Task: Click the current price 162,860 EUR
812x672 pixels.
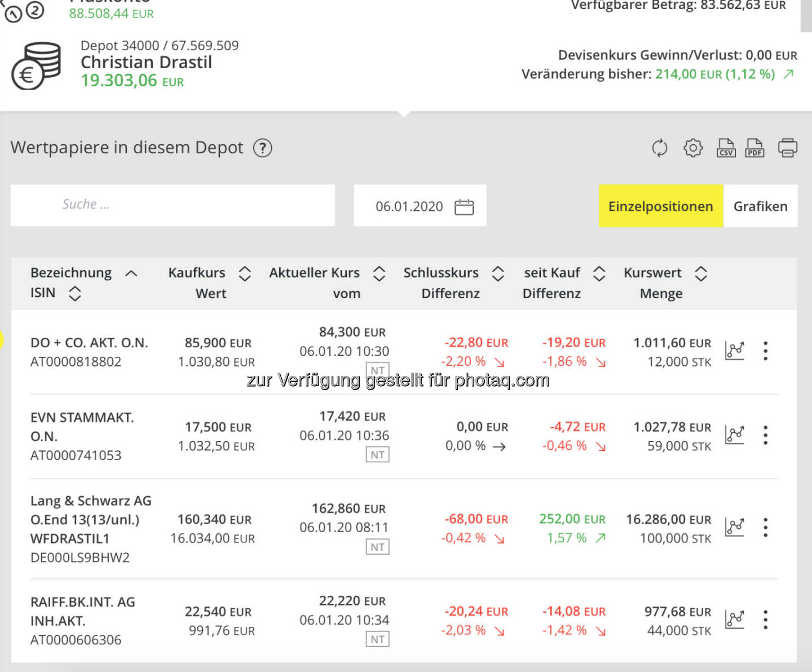Action: click(349, 509)
